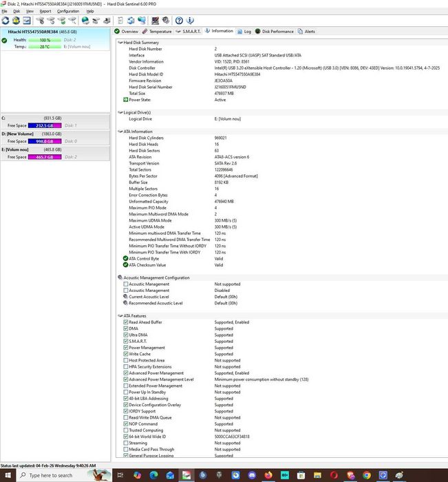Click icon beside Recommended Acoustic Level

(125, 303)
